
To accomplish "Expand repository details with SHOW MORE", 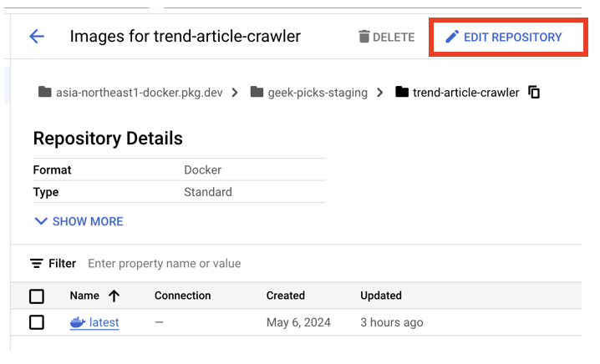I will coord(79,221).
